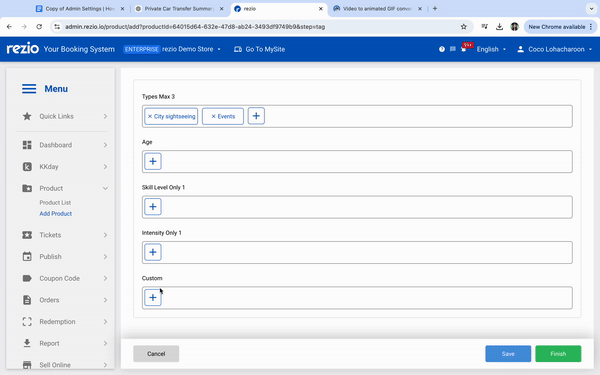Bookmark this page with star icon
Image resolution: width=600 pixels, height=375 pixels.
(463, 27)
